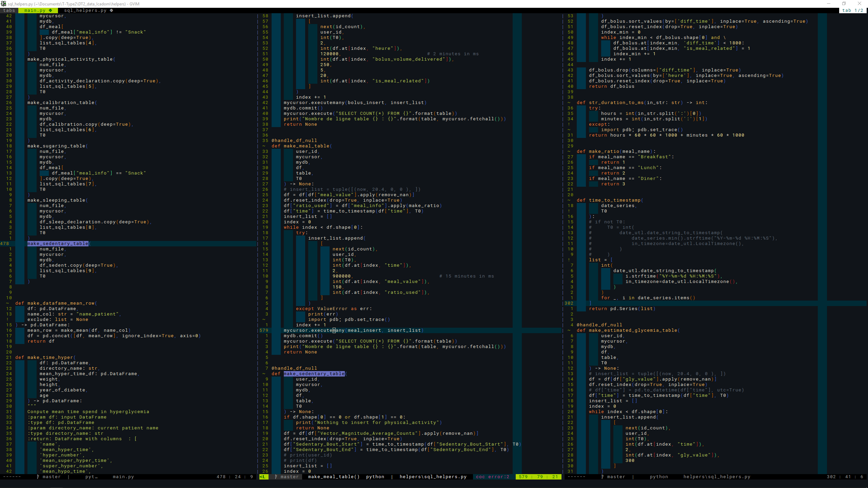The image size is (868, 488).
Task: Click the modified indicator icon beside sql_helpers.py tab
Action: pyautogui.click(x=112, y=11)
